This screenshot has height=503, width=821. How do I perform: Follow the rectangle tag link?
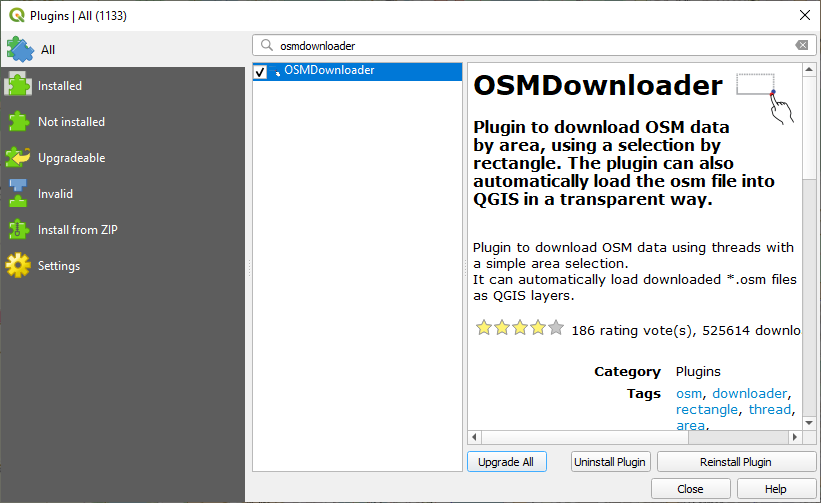pyautogui.click(x=707, y=410)
